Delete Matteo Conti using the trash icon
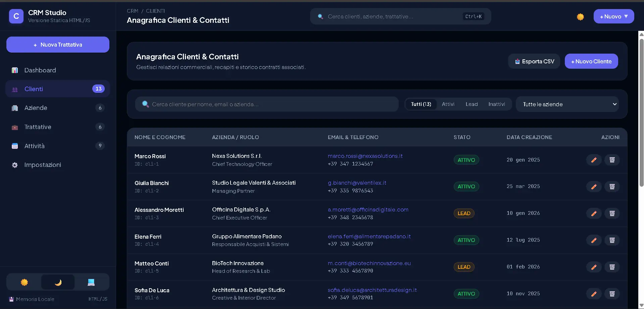The height and width of the screenshot is (309, 644). click(x=612, y=267)
